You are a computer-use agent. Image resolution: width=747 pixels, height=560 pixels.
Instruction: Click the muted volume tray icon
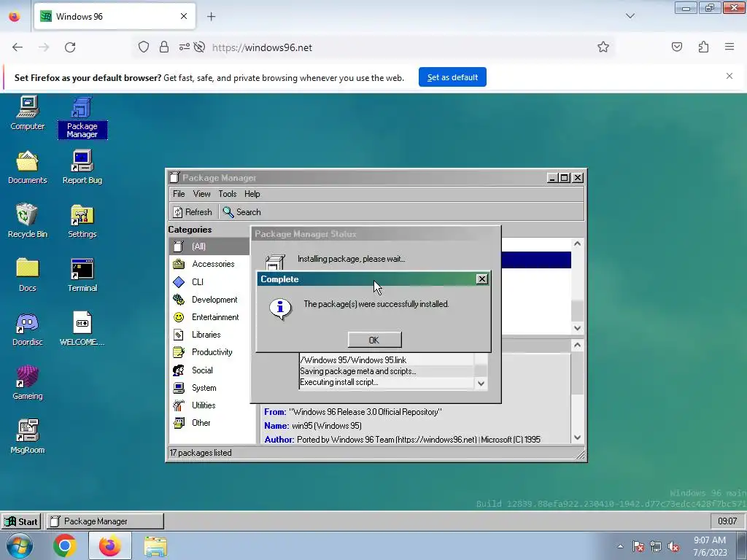[673, 547]
